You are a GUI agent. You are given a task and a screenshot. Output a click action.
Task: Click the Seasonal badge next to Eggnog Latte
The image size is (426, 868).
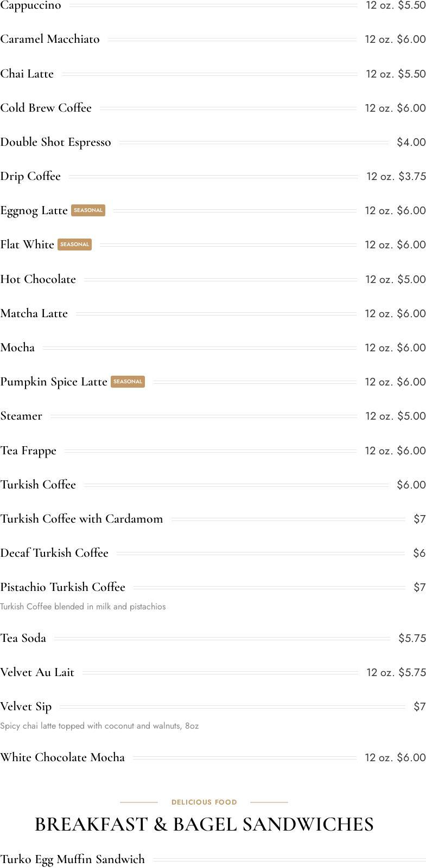click(88, 210)
